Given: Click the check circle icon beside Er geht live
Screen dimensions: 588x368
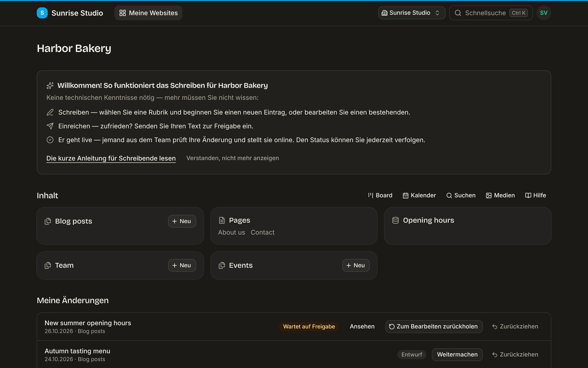Looking at the screenshot, I should (x=50, y=140).
